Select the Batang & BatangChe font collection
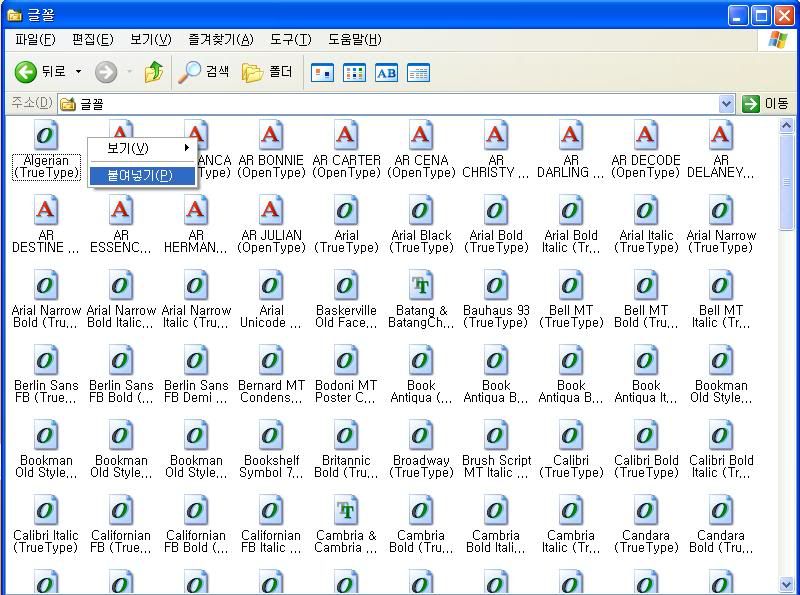The width and height of the screenshot is (800, 595). (x=421, y=300)
